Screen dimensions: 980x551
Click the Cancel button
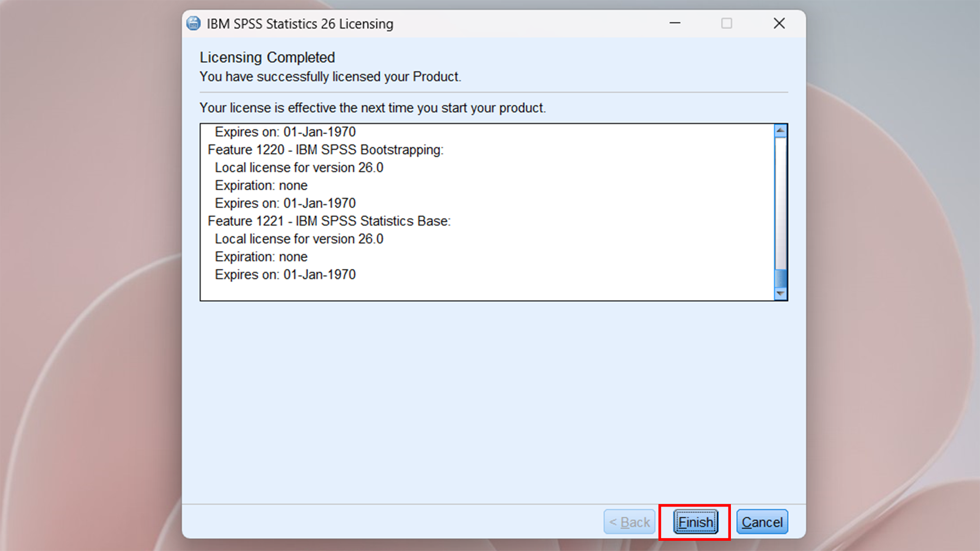pos(762,522)
